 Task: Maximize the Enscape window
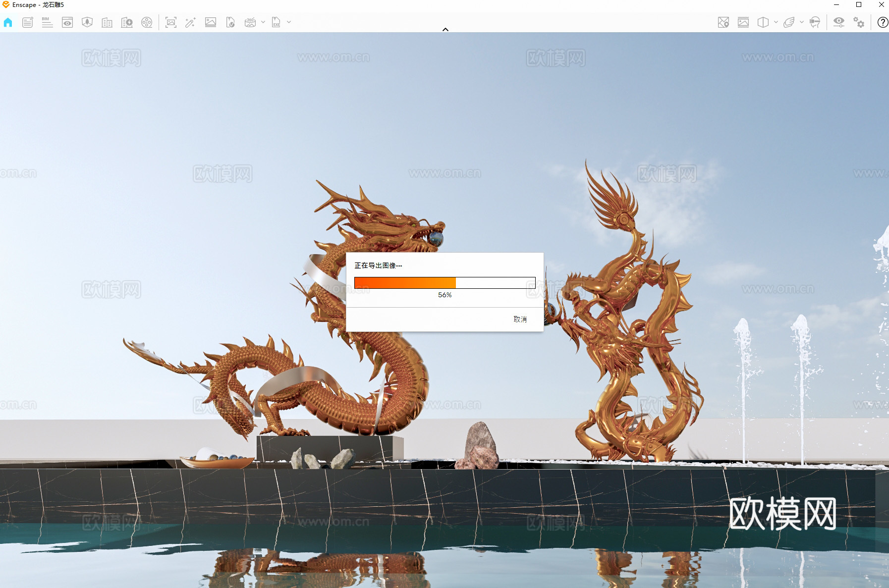point(859,4)
